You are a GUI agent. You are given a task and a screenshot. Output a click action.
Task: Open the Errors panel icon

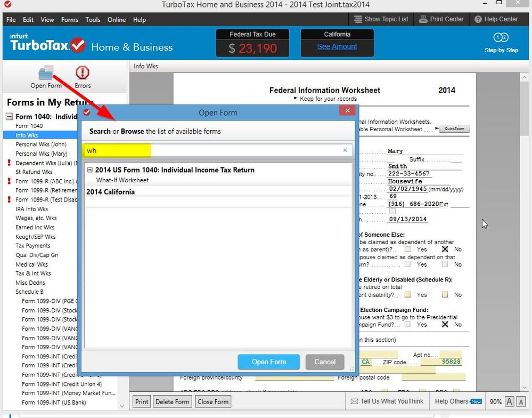[83, 73]
